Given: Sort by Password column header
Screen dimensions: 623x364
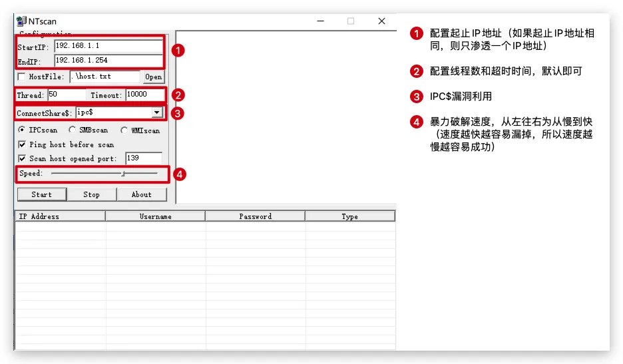Looking at the screenshot, I should 256,216.
